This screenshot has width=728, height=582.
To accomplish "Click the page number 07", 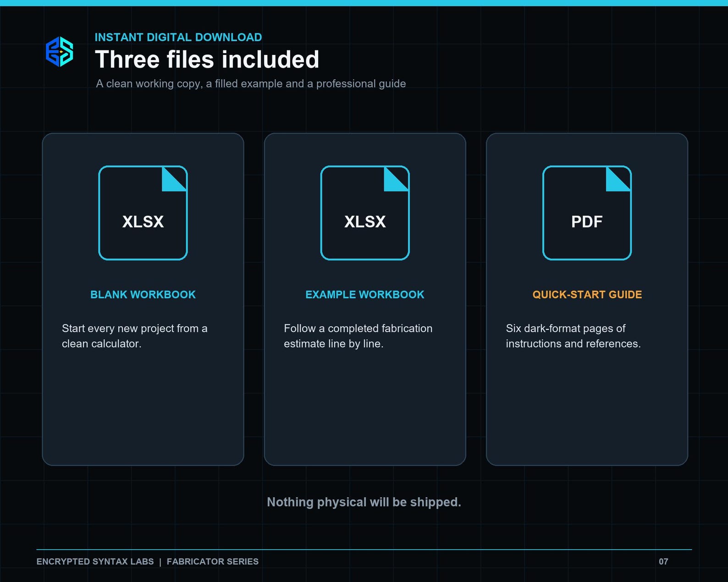I will (x=663, y=561).
